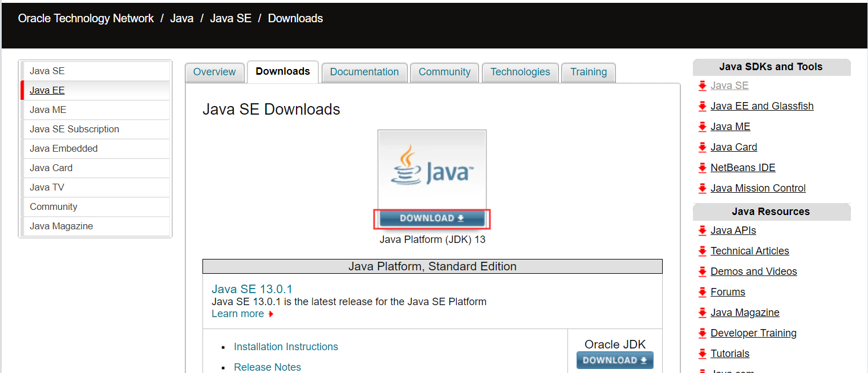Screen dimensions: 868x373
Task: Click red arrow icon beside Java APIs
Action: [x=703, y=231]
